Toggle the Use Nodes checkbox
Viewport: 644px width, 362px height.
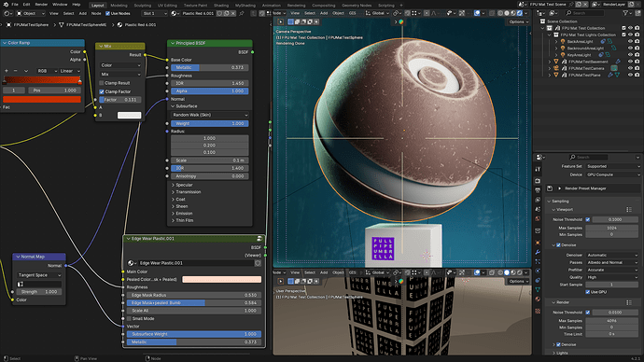[x=107, y=13]
